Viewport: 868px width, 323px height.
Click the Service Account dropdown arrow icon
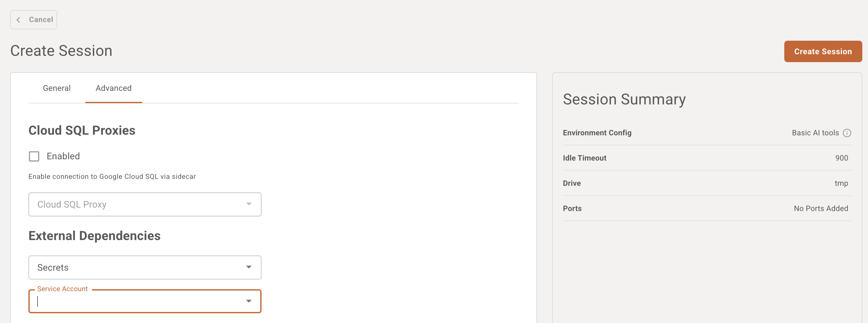[x=249, y=301]
